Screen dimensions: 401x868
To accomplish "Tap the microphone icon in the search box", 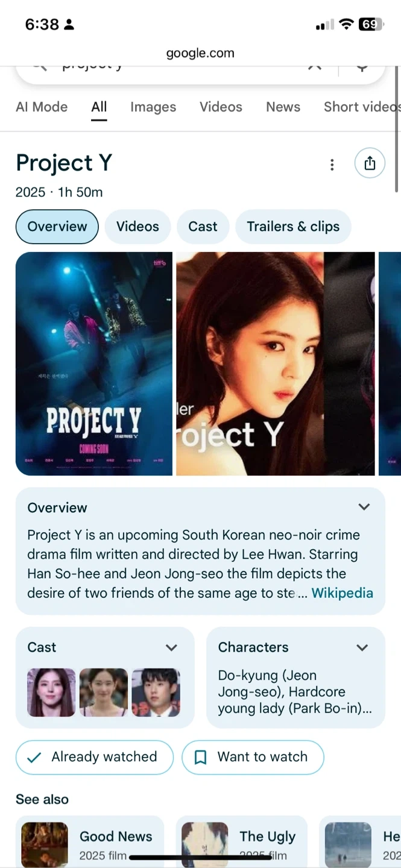I will tap(362, 66).
